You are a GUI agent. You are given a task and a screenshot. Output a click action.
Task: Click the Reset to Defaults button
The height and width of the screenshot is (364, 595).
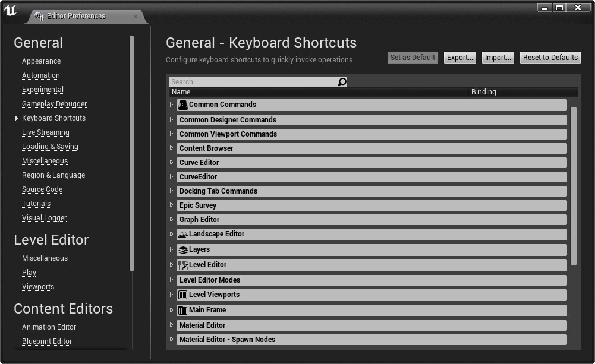coord(550,58)
